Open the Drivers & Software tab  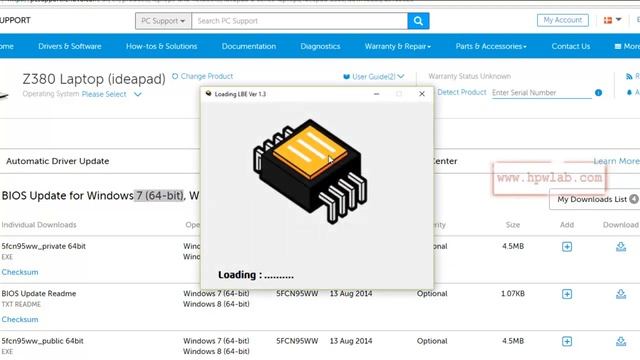tap(70, 46)
